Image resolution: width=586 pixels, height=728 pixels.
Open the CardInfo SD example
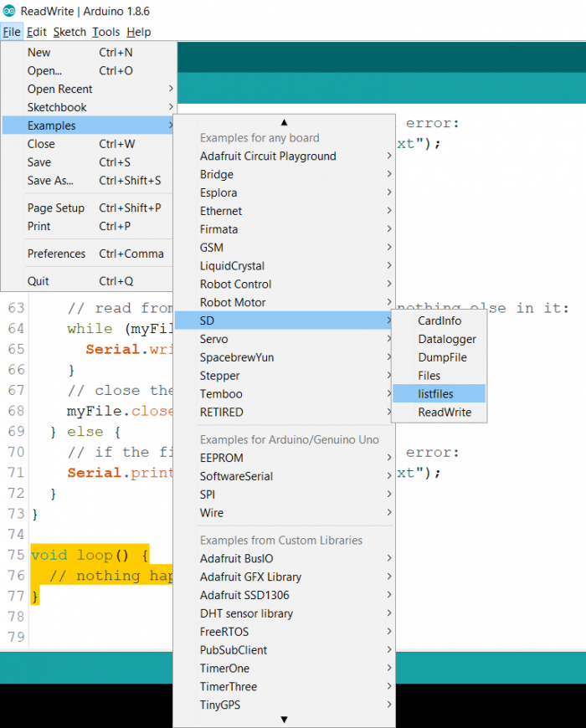(x=439, y=320)
